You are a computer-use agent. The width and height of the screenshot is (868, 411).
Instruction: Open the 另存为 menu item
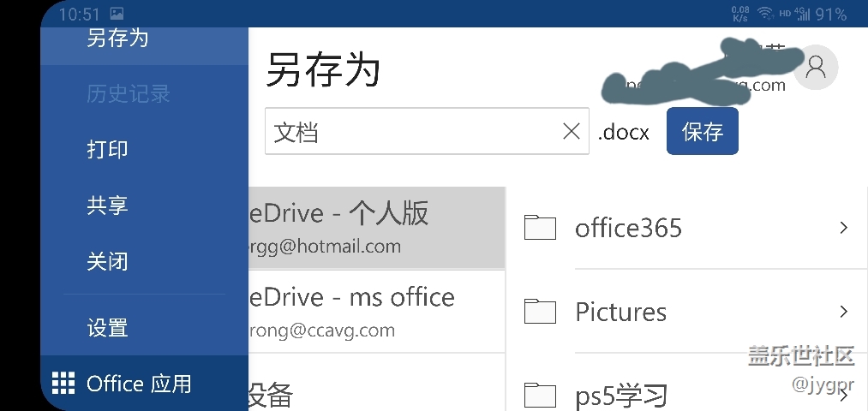[x=118, y=39]
